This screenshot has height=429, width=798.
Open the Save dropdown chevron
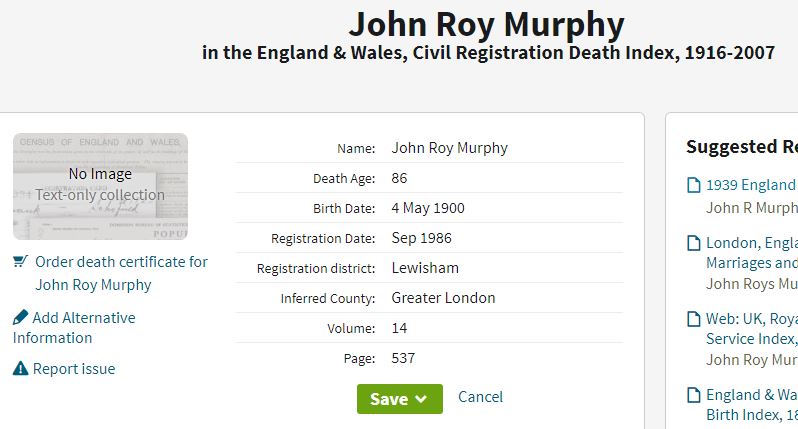(x=421, y=399)
